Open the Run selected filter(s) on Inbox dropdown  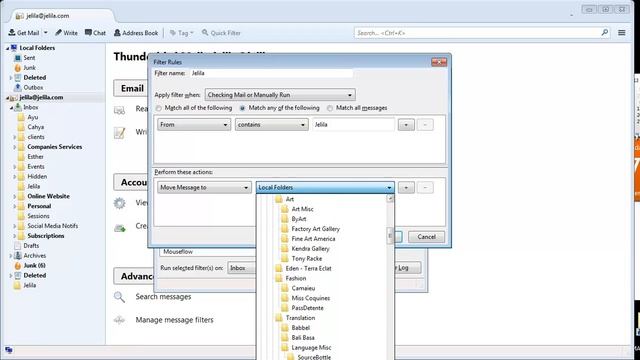tap(242, 268)
